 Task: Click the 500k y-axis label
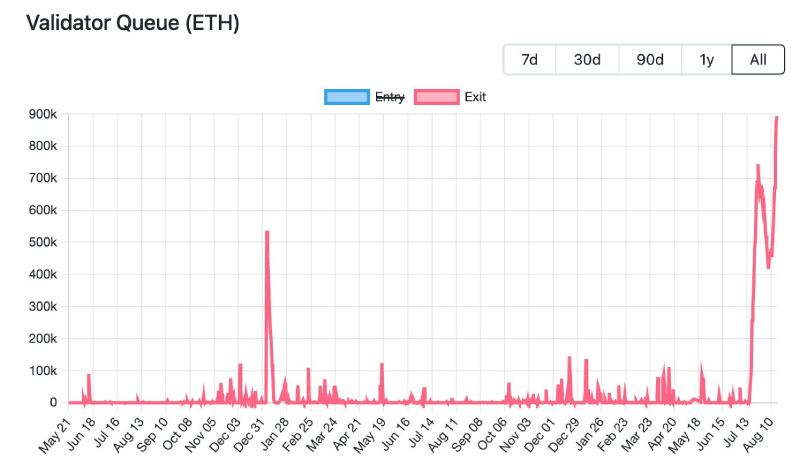41,242
